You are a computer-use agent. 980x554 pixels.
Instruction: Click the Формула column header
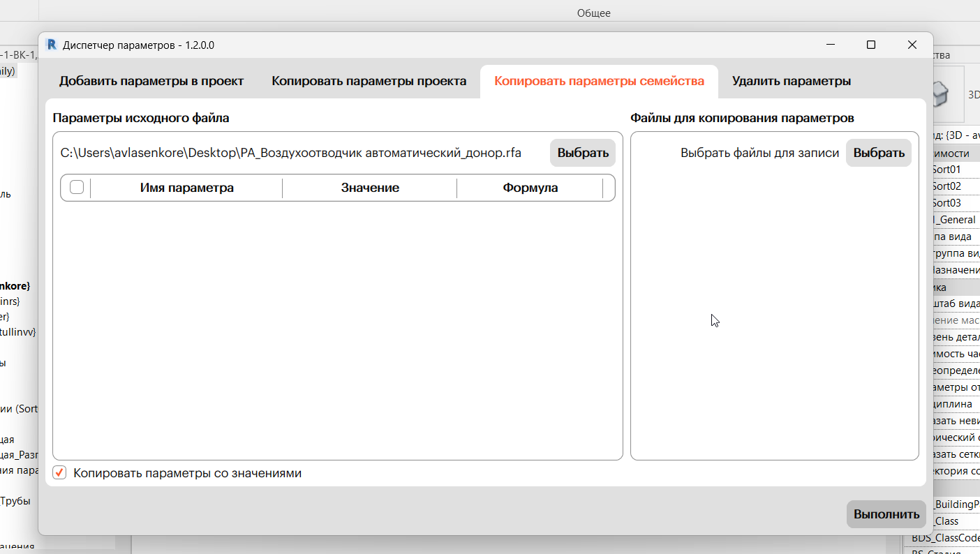[530, 188]
